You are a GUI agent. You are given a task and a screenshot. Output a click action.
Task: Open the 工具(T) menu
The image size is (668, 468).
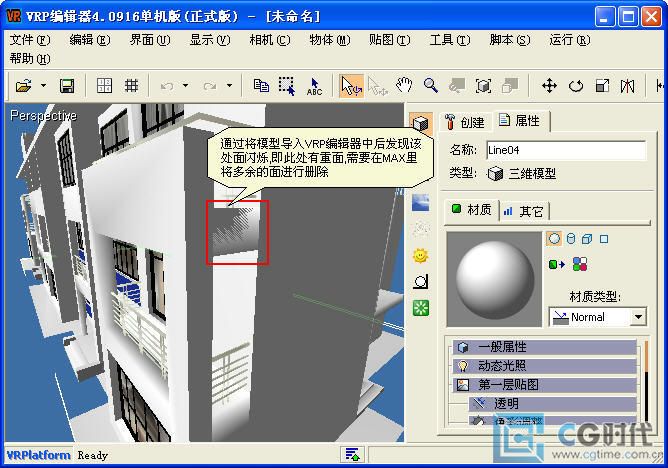coord(450,40)
